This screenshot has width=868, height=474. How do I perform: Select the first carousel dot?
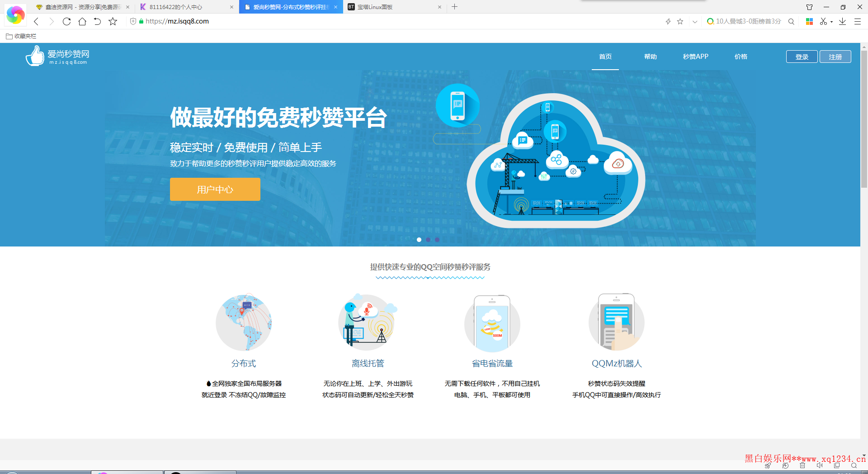click(x=419, y=240)
